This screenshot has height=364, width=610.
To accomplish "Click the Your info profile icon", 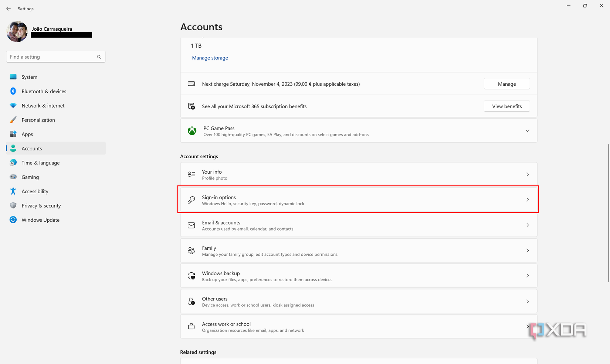I will 191,174.
